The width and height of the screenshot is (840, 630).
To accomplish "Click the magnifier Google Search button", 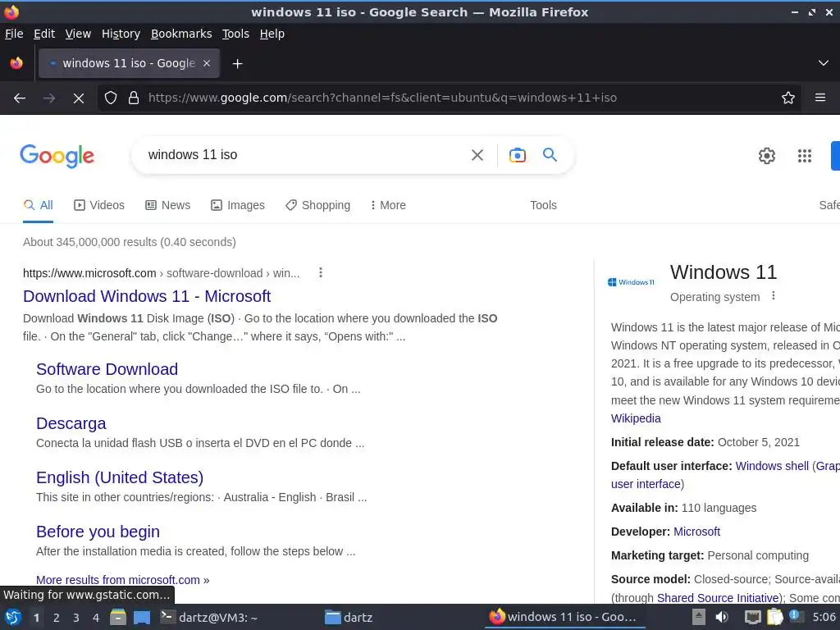I will pyautogui.click(x=550, y=155).
